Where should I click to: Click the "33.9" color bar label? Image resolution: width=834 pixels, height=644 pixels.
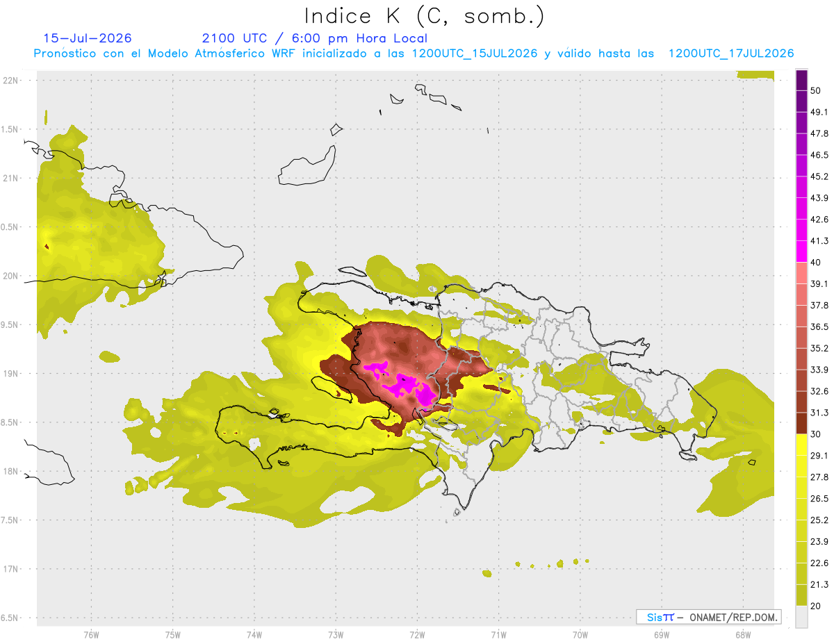[x=819, y=370]
